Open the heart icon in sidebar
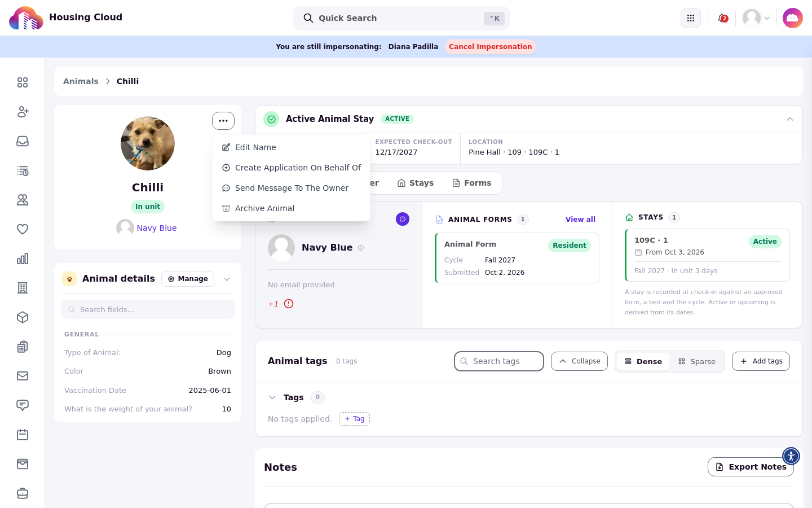 coord(23,229)
